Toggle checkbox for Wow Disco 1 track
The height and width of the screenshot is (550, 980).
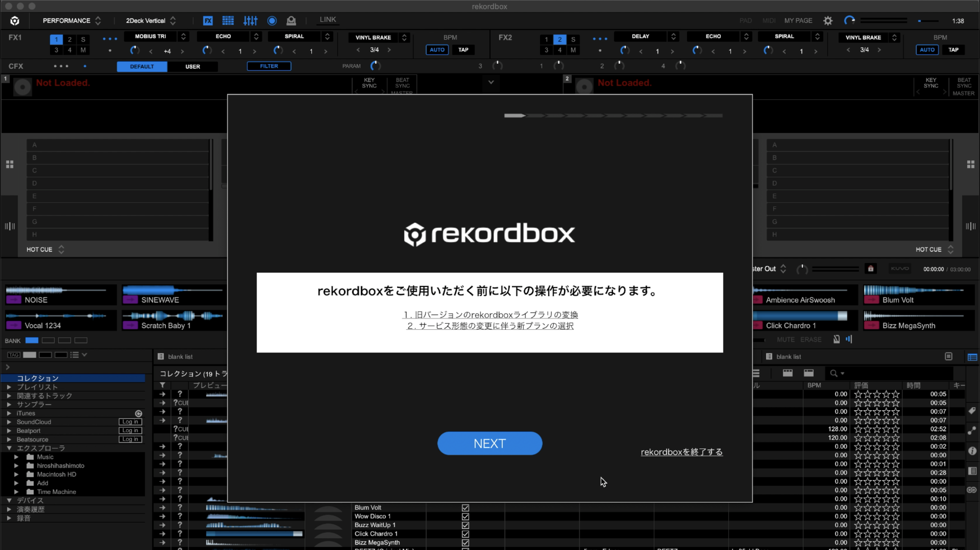click(x=465, y=516)
